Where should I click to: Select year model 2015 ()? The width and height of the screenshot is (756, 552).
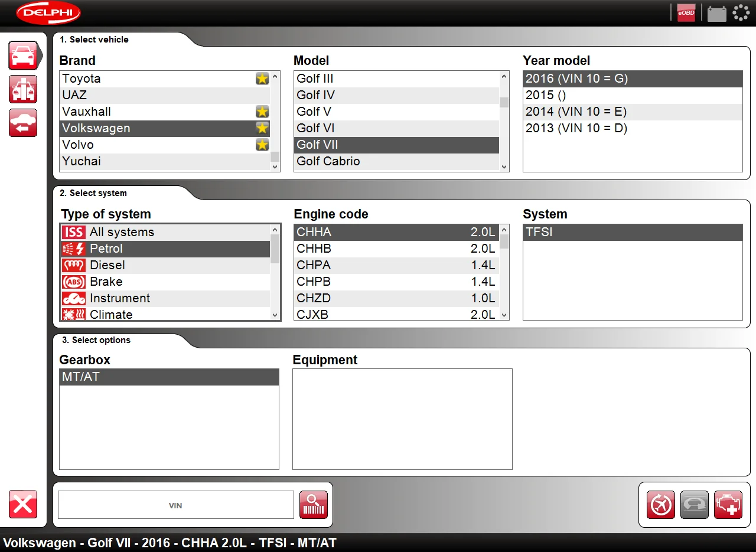633,95
